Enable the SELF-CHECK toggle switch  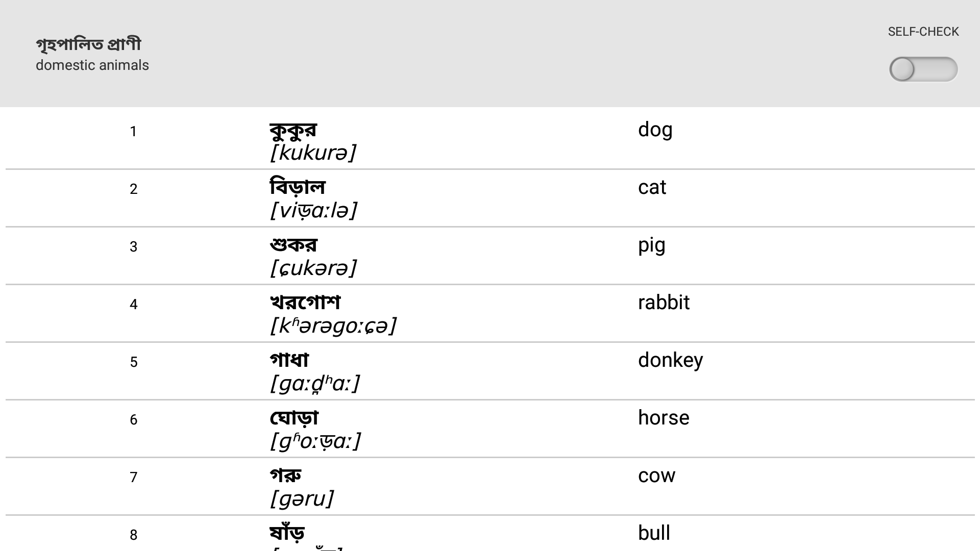click(x=925, y=69)
